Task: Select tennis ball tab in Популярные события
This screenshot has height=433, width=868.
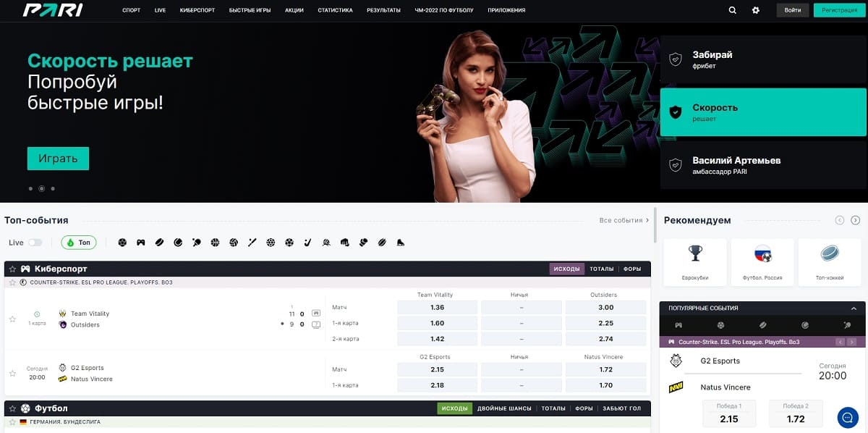Action: [805, 326]
